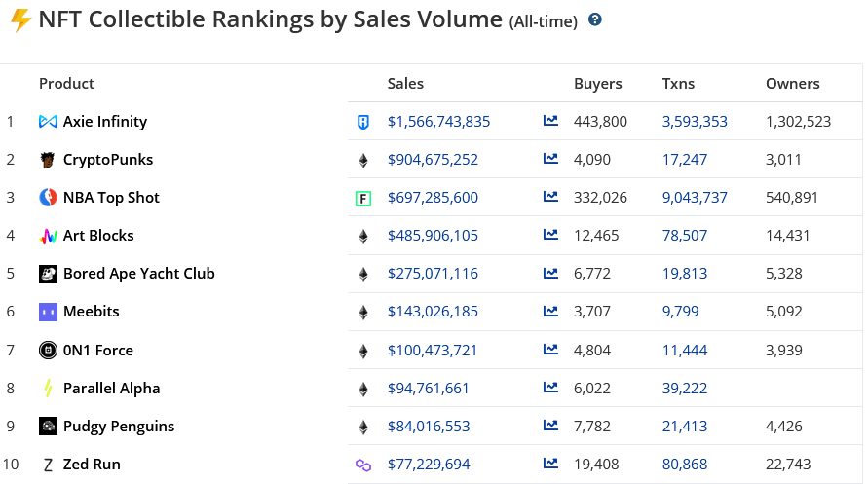This screenshot has width=868, height=484.
Task: Open Zed Run transactions link 80,868
Action: tap(685, 465)
